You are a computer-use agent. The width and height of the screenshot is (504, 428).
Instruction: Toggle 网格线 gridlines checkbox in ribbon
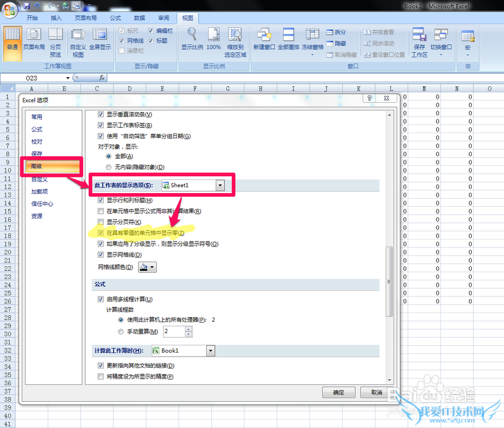pos(121,41)
